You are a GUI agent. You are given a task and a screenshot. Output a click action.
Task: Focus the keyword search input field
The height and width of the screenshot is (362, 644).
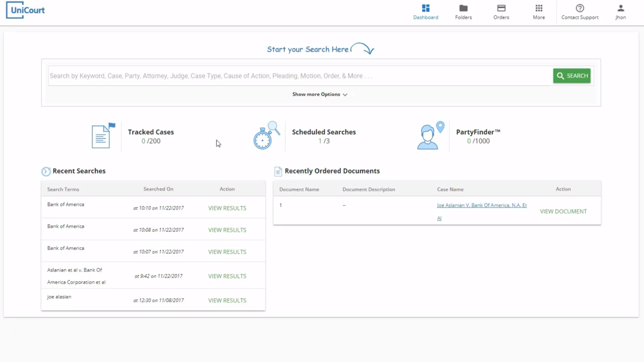[300, 76]
